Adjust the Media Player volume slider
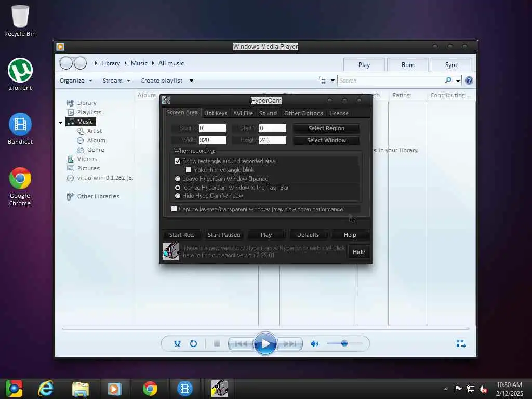The height and width of the screenshot is (399, 532). coord(344,343)
